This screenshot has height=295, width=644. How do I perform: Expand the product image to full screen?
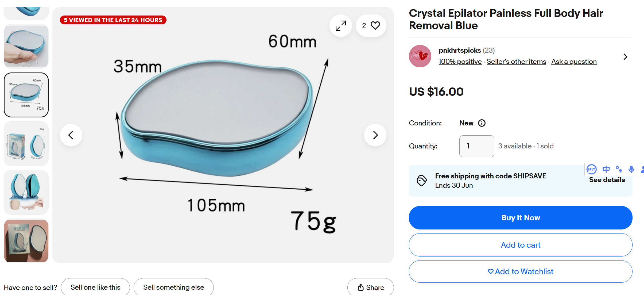point(341,26)
